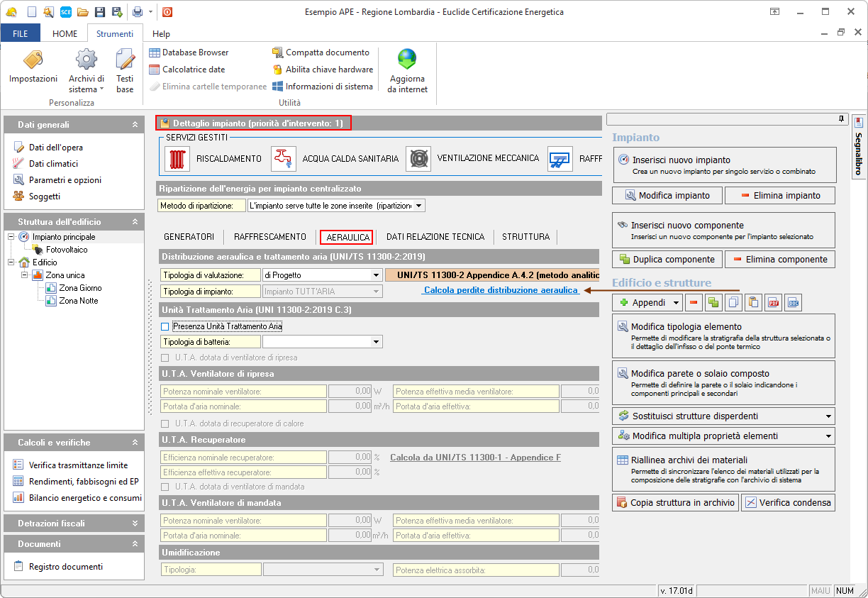Open the Tipologia di valutazione dropdown
Screen dimensions: 868x598
tap(376, 275)
